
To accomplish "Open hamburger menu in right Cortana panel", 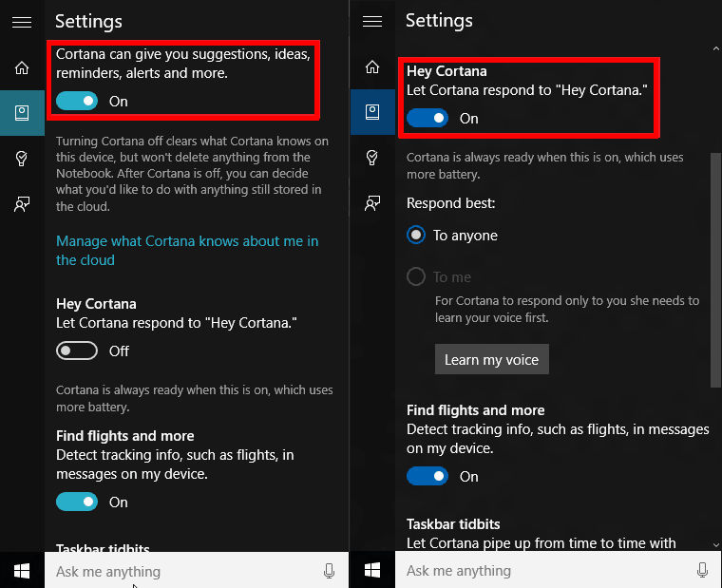I will pyautogui.click(x=372, y=21).
